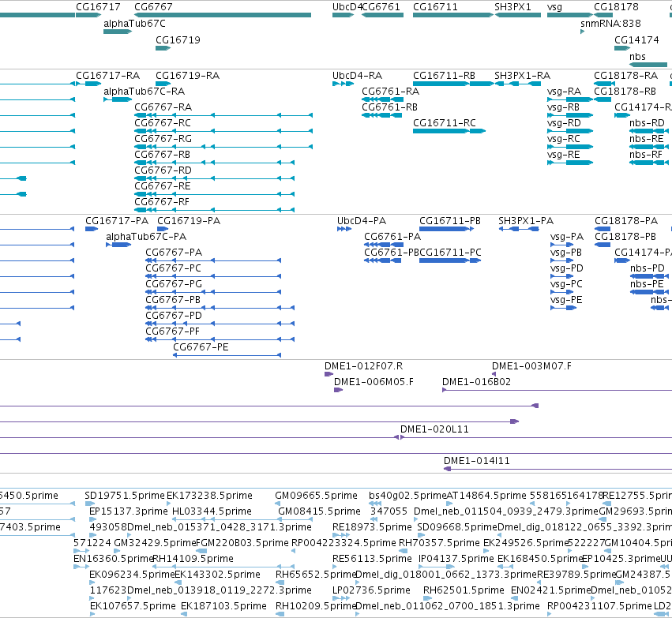Click the 347055 EST label
This screenshot has height=618, width=672.
click(389, 511)
